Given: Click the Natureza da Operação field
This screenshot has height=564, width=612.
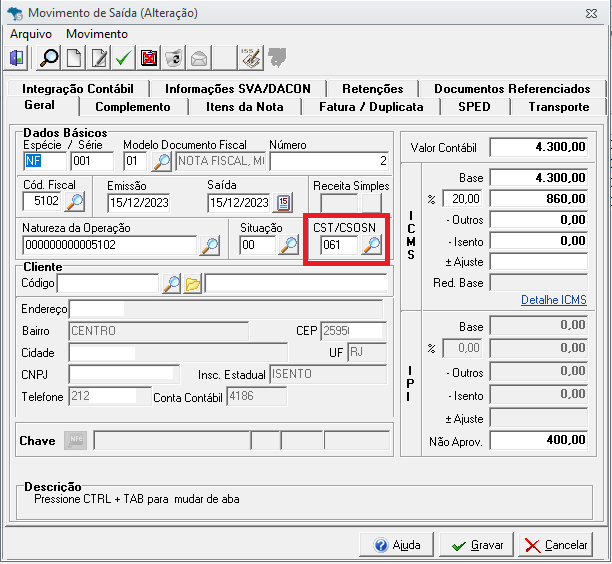Looking at the screenshot, I should pyautogui.click(x=110, y=246).
